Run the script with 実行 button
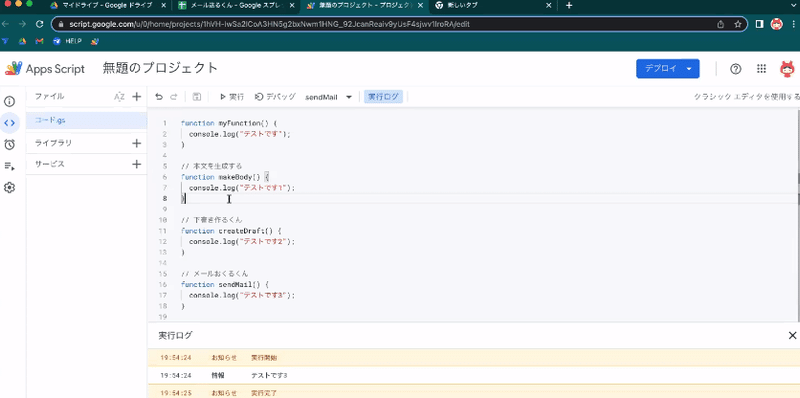The image size is (800, 398). [232, 97]
